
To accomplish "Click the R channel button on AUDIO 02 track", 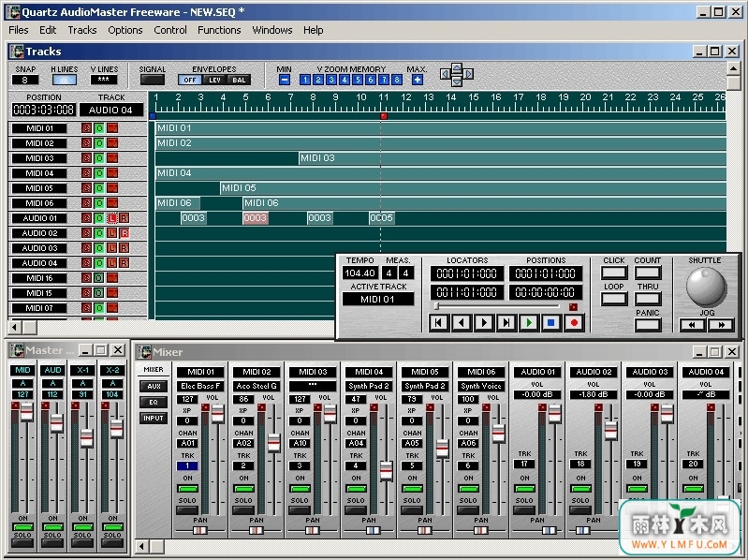I will (x=124, y=233).
